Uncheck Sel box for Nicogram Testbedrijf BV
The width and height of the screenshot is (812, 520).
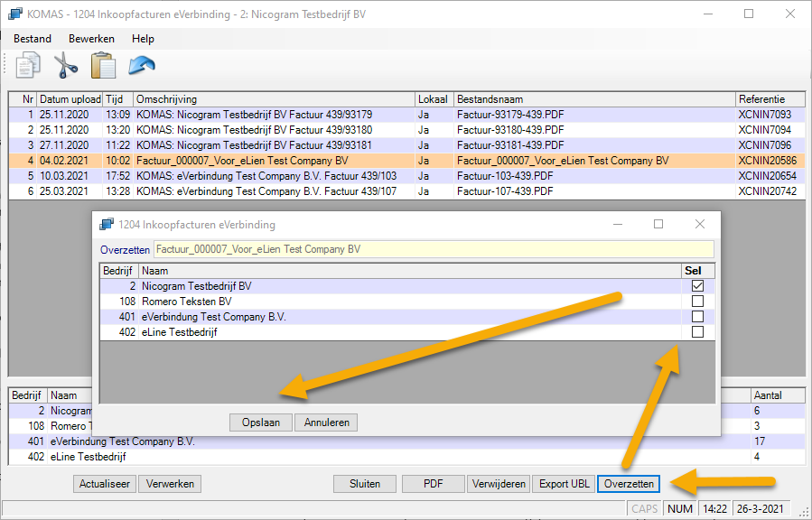pos(697,285)
